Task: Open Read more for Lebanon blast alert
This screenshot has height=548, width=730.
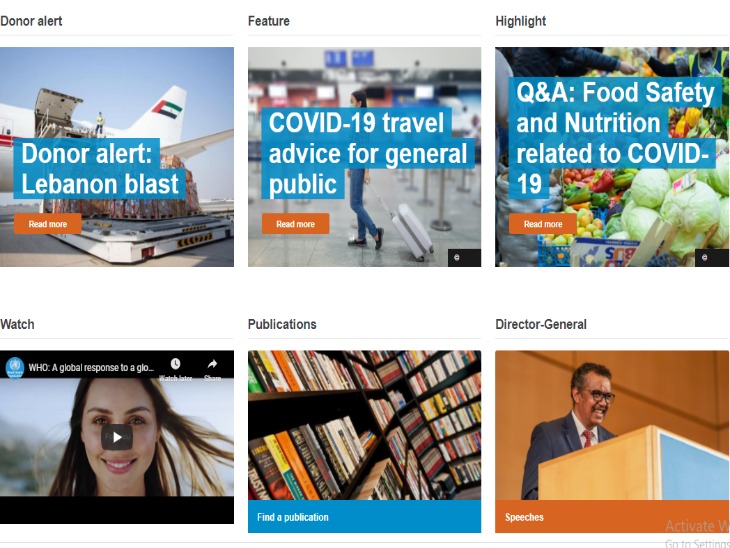Action: coord(47,224)
